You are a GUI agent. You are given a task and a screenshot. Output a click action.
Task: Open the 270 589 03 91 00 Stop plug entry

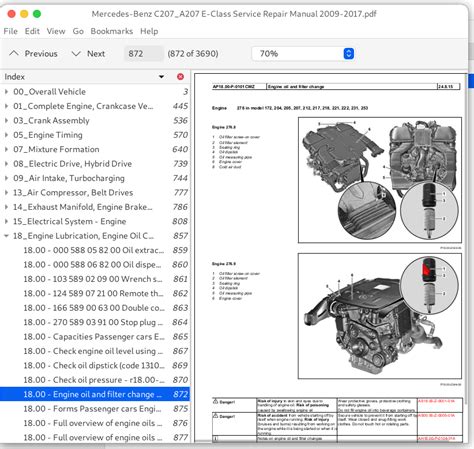point(95,322)
